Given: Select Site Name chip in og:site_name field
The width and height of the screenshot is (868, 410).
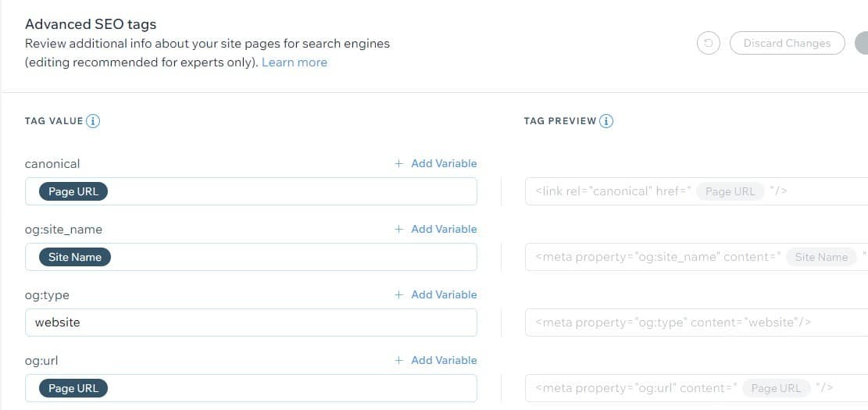Looking at the screenshot, I should 75,257.
